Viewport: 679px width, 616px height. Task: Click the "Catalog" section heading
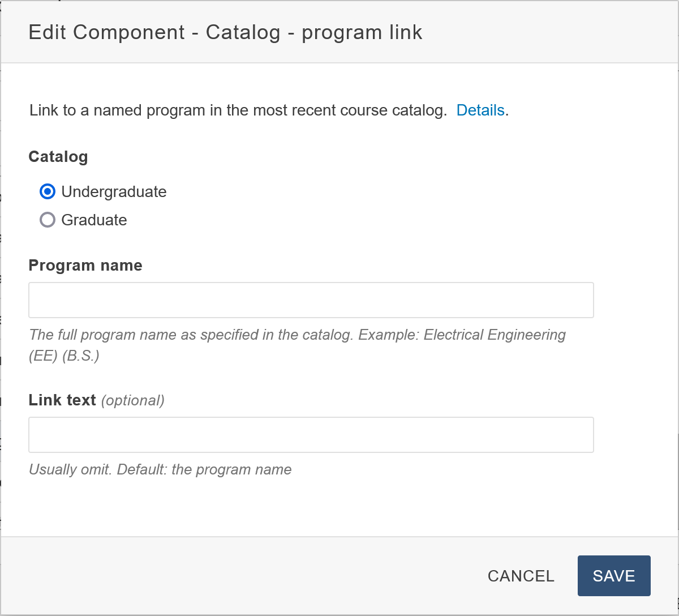(x=58, y=157)
